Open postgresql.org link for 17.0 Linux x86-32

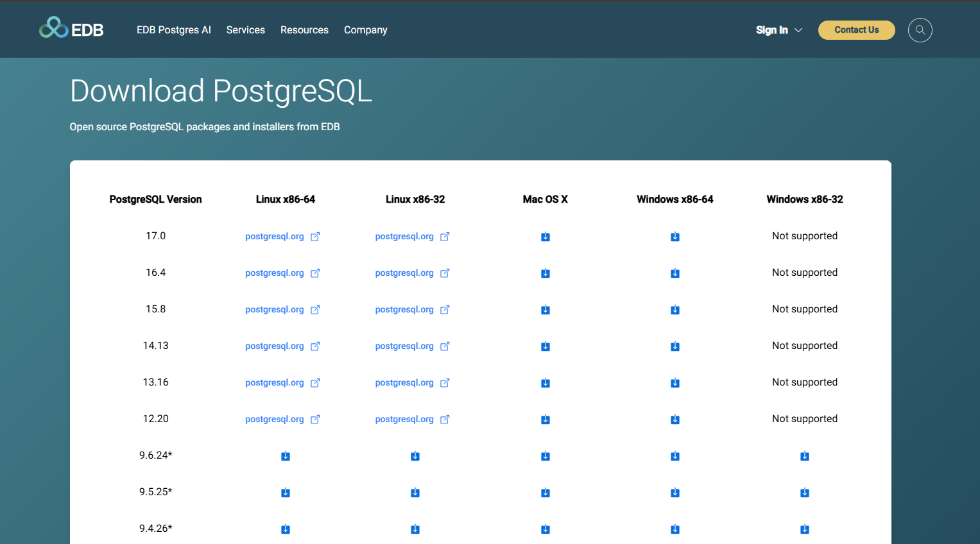[x=412, y=237]
